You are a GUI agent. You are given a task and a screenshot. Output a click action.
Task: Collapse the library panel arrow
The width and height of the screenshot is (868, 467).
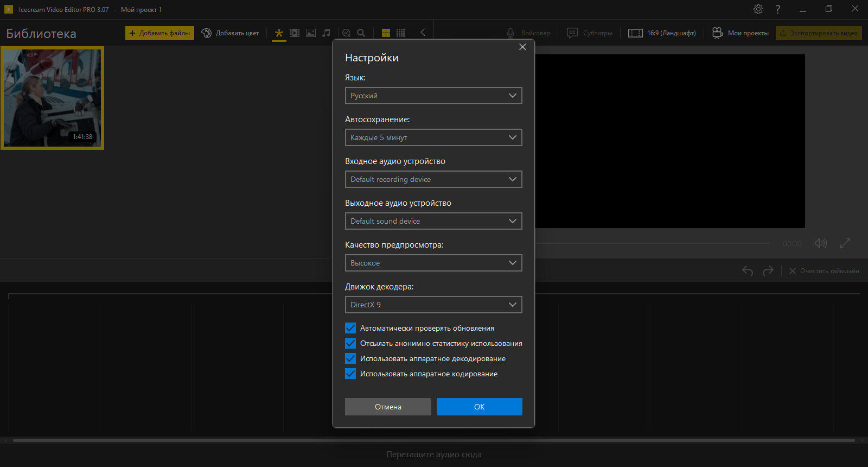tap(423, 33)
